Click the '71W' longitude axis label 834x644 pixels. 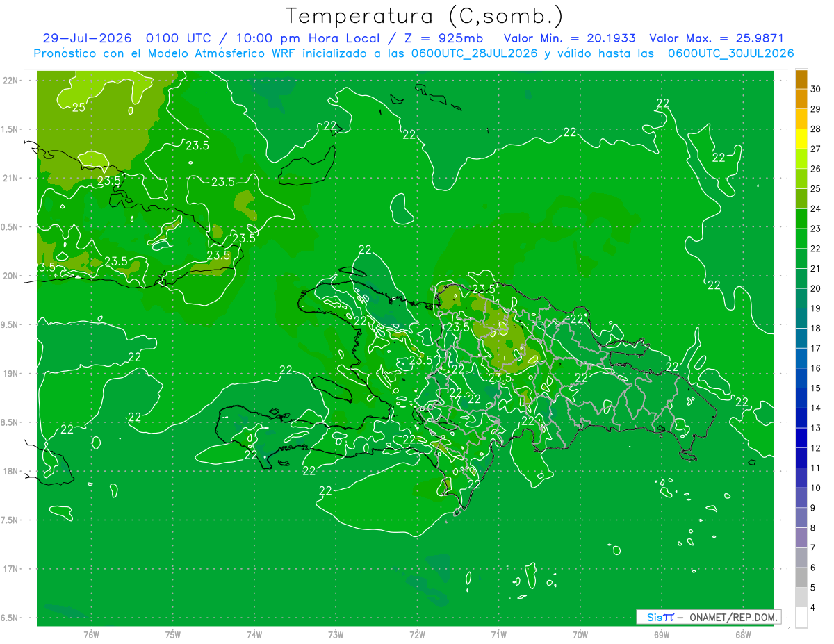pos(498,635)
